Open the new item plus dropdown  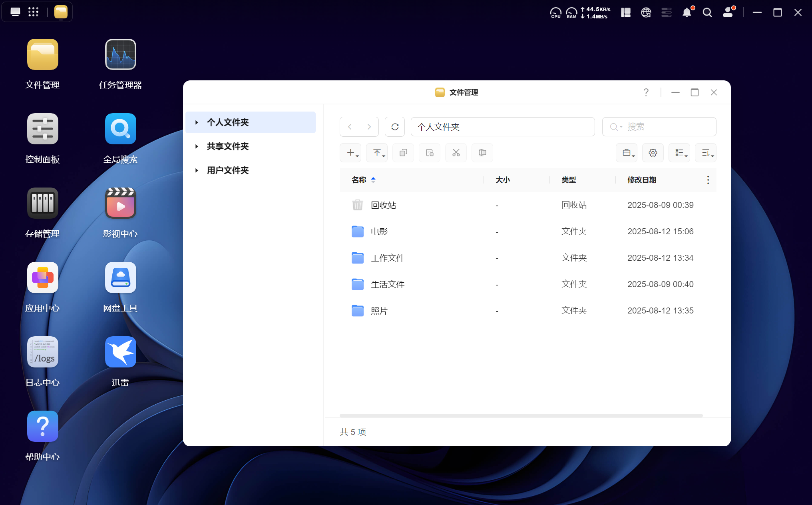coord(350,153)
